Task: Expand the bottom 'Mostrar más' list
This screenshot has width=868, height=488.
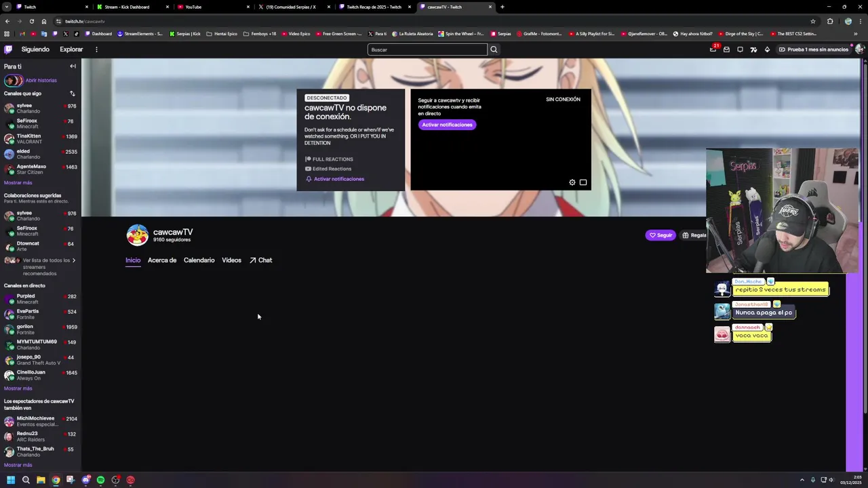Action: click(18, 465)
